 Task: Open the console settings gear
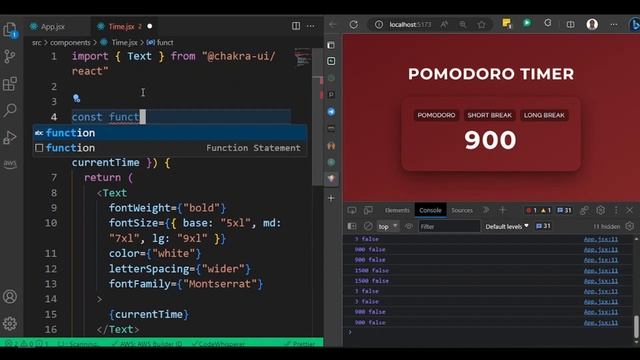point(630,226)
